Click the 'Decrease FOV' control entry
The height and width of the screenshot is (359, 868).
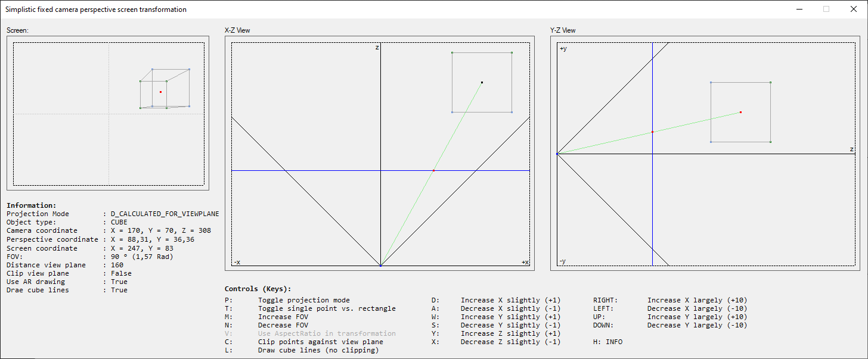pyautogui.click(x=283, y=325)
